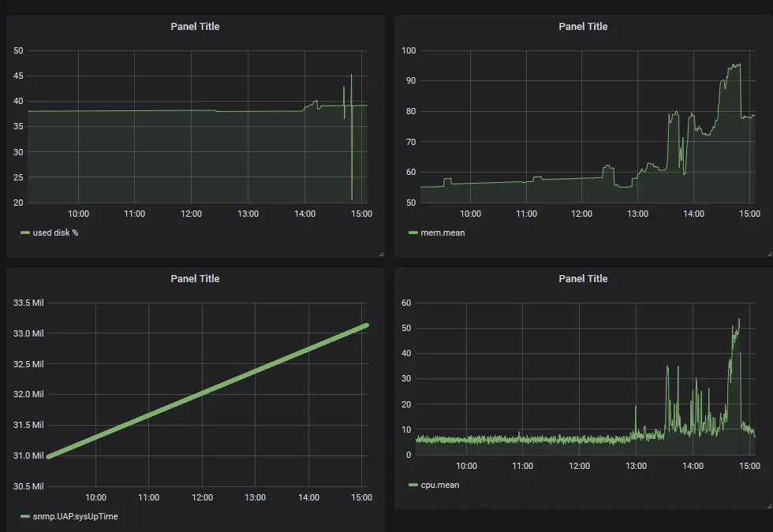Screen dimensions: 773x532
Task: Open the Panel Title menu of the sysUpTime panel
Action: coord(195,279)
